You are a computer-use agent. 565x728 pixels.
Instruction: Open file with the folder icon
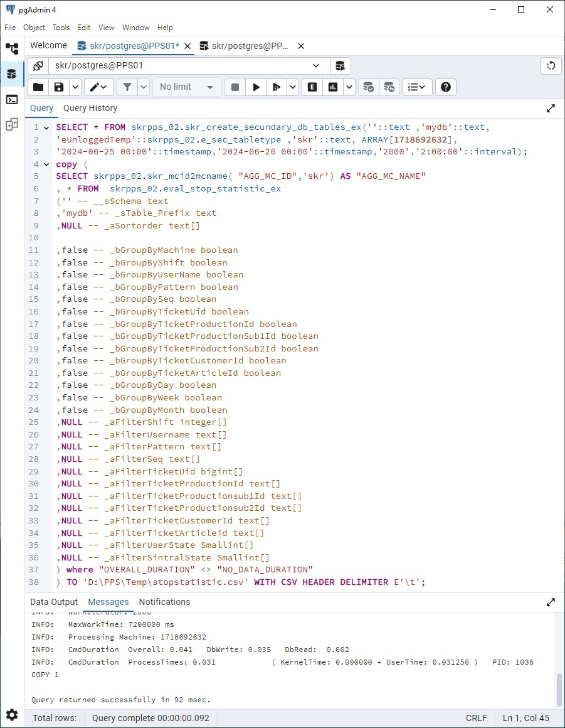point(38,87)
